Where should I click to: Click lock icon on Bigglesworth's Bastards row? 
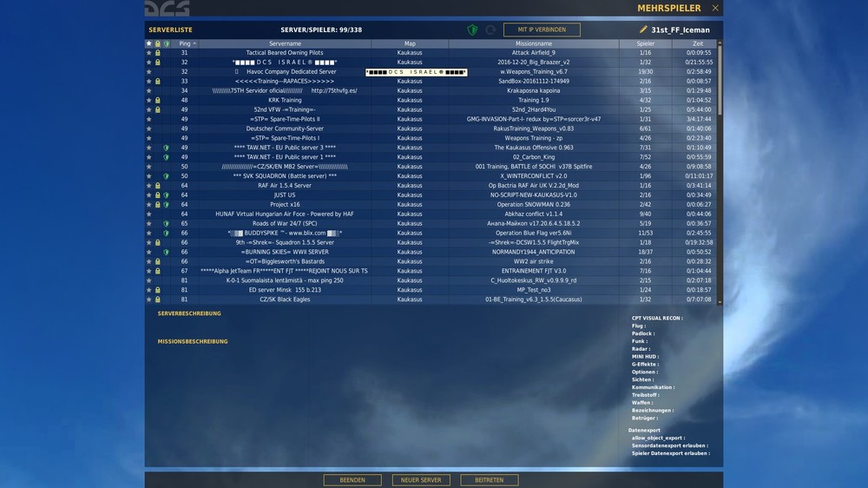pos(157,261)
